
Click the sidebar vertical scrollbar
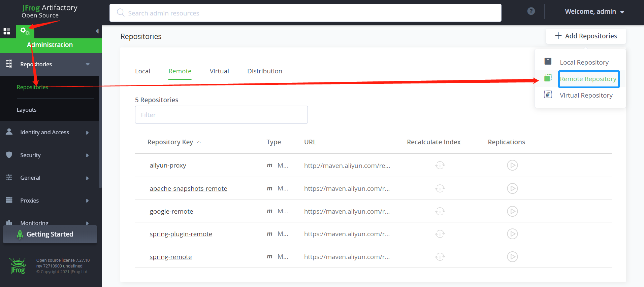100,131
